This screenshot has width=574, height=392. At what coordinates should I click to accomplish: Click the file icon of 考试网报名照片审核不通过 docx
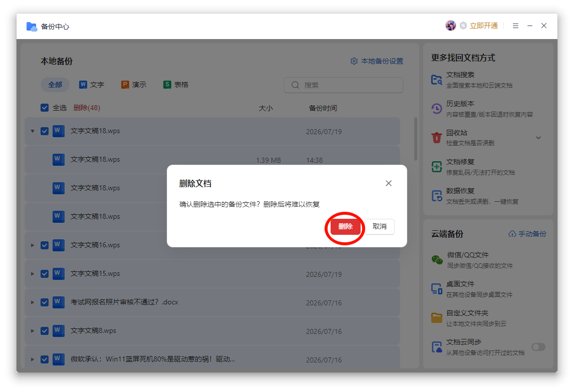click(x=58, y=302)
